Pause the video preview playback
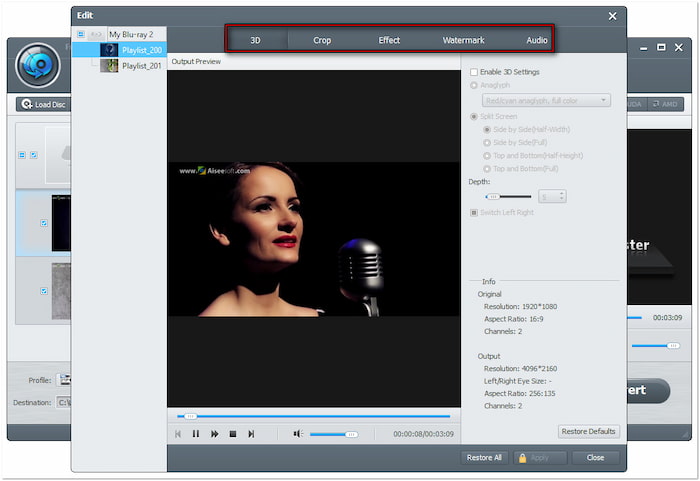The width and height of the screenshot is (700, 481). coord(196,434)
